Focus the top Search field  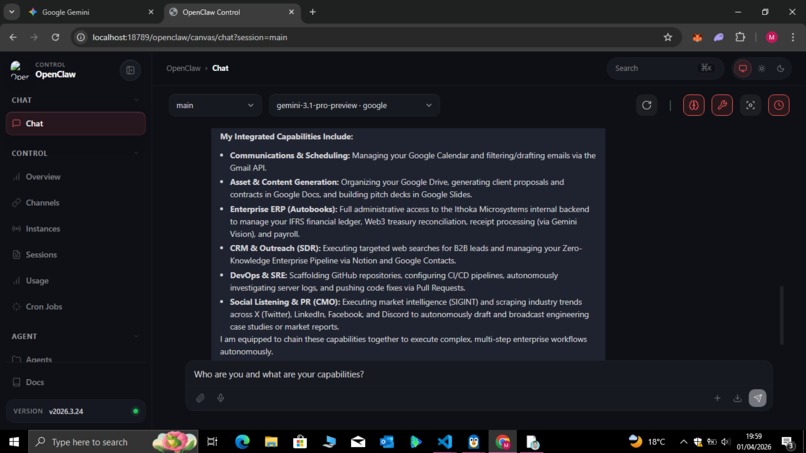point(665,68)
